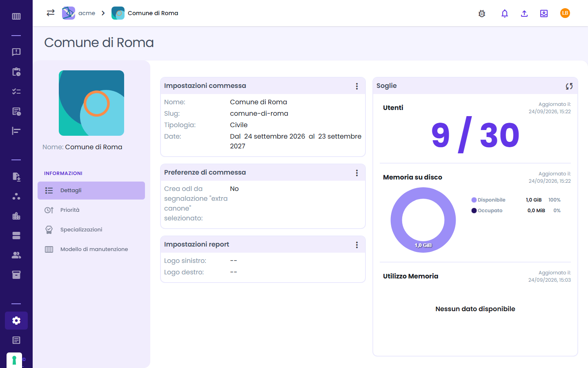Viewport: 588px width, 368px height.
Task: Open the Priorità section
Action: coord(91,210)
